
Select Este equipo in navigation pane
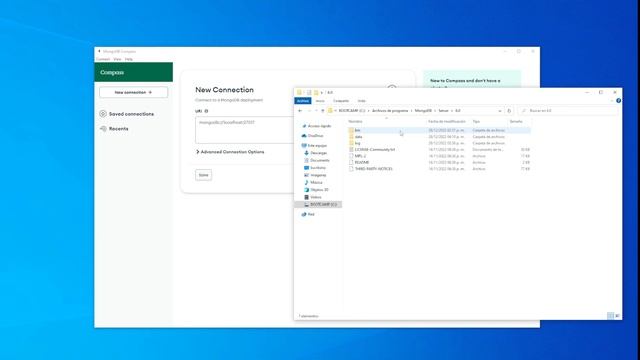(x=314, y=145)
